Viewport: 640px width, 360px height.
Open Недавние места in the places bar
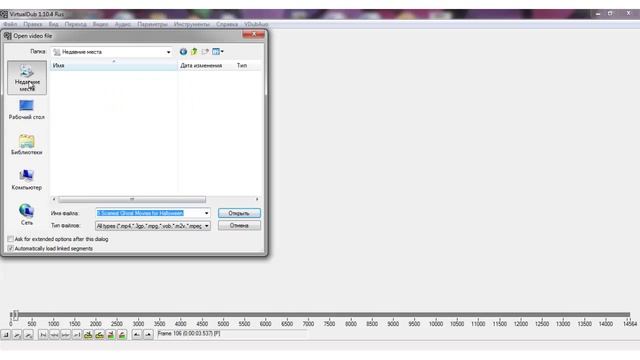tap(27, 78)
